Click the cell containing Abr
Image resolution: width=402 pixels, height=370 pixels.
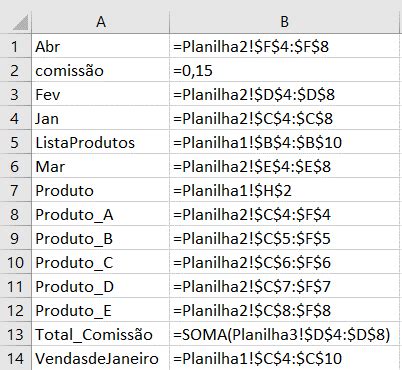point(101,46)
